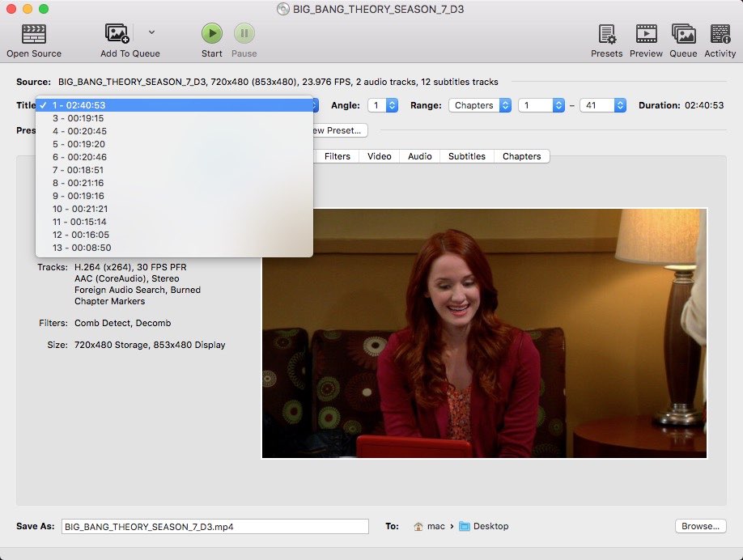Image resolution: width=743 pixels, height=560 pixels.
Task: Close the HandBrake window
Action: [11, 9]
